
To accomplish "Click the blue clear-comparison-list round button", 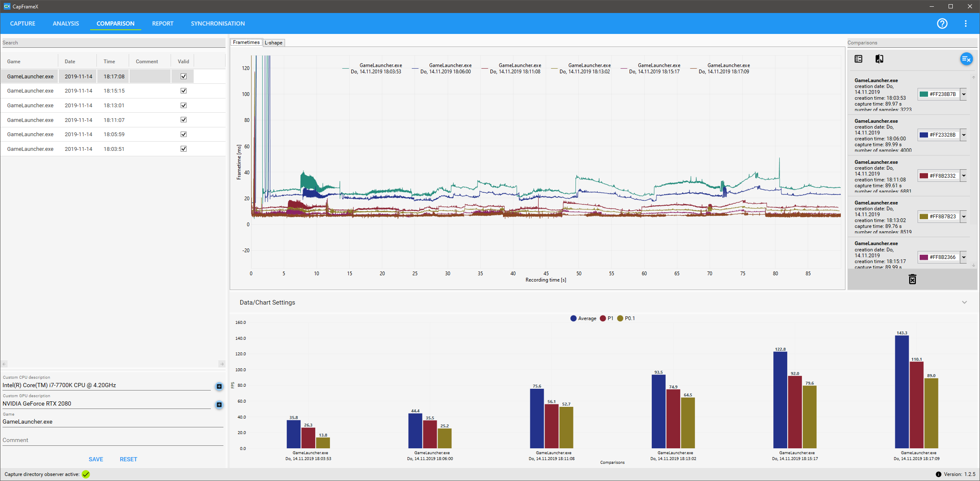I will pyautogui.click(x=966, y=59).
